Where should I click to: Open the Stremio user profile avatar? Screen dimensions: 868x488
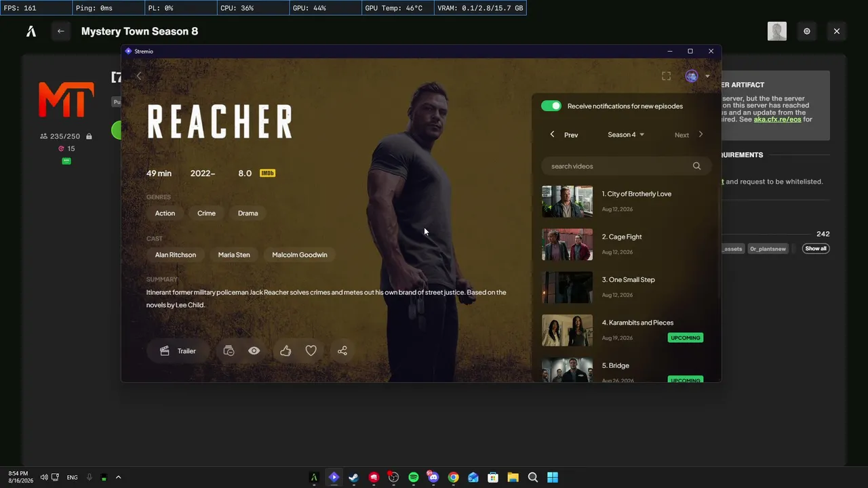[x=692, y=76]
